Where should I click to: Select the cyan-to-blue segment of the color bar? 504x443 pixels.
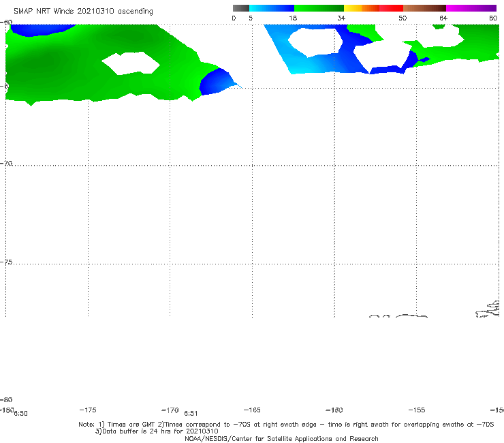tap(272, 8)
